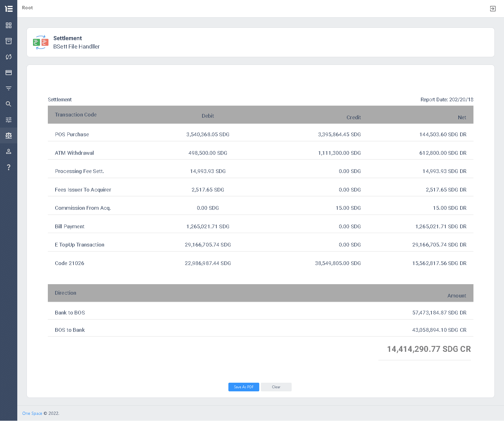The width and height of the screenshot is (504, 421).
Task: Open the card payments section from sidebar
Action: [x=9, y=73]
